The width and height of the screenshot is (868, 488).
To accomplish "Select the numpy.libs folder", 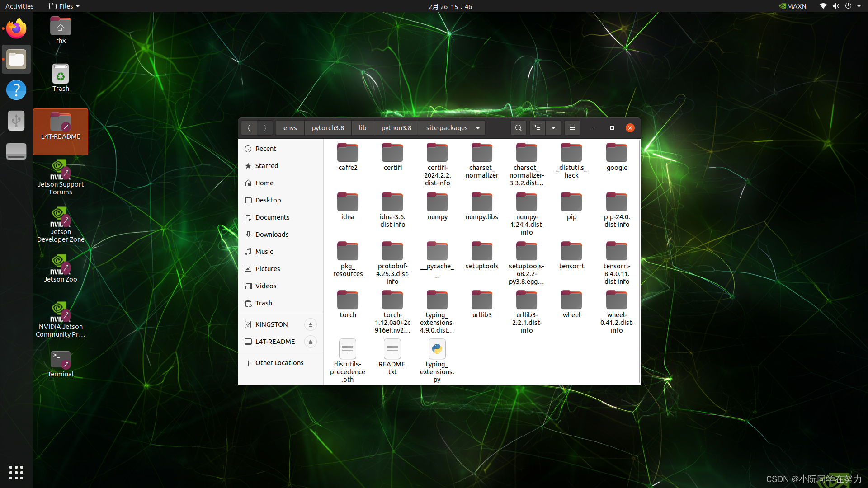I will [482, 206].
